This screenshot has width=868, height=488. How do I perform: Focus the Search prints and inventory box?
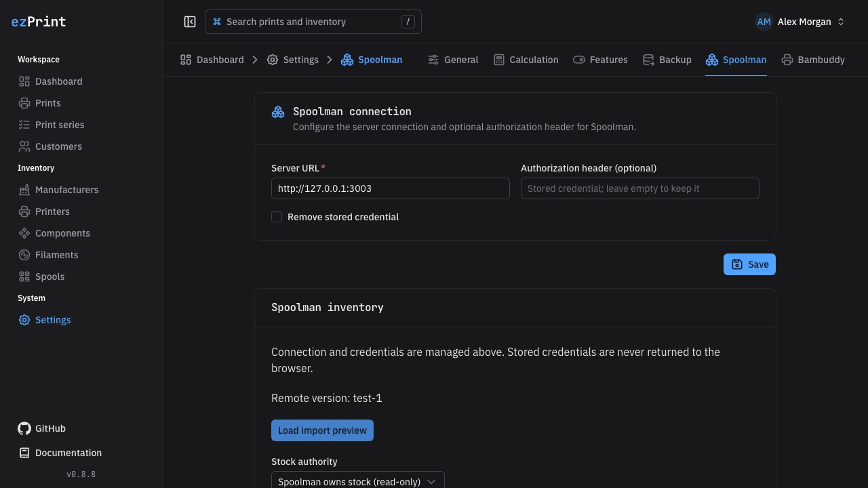[313, 22]
